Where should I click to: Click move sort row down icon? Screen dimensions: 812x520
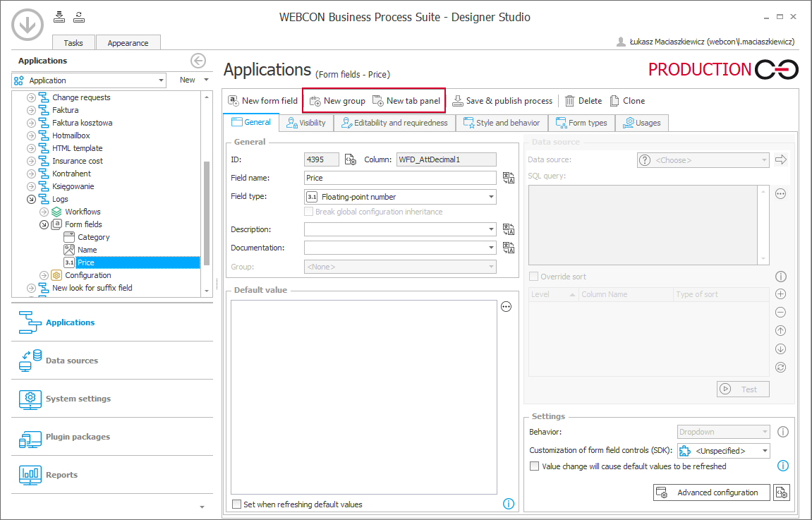point(780,349)
